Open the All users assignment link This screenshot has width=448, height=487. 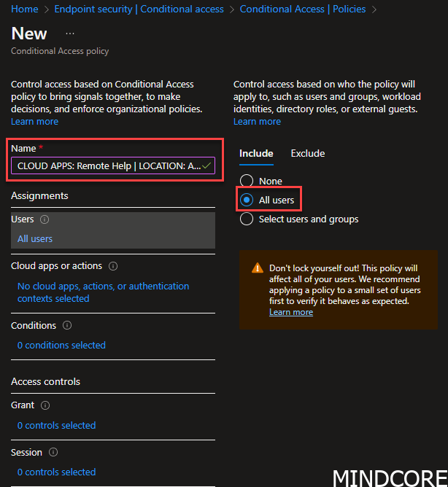35,239
